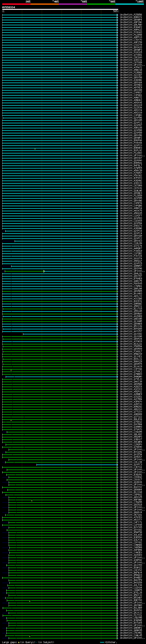Click the red ~20% identity legend segment

(16, 4)
